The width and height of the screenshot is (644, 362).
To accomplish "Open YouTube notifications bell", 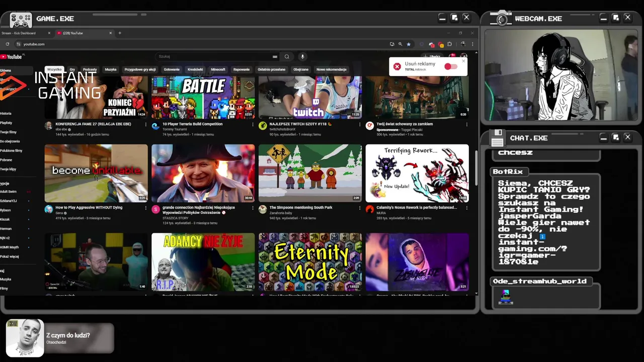I will pyautogui.click(x=452, y=56).
